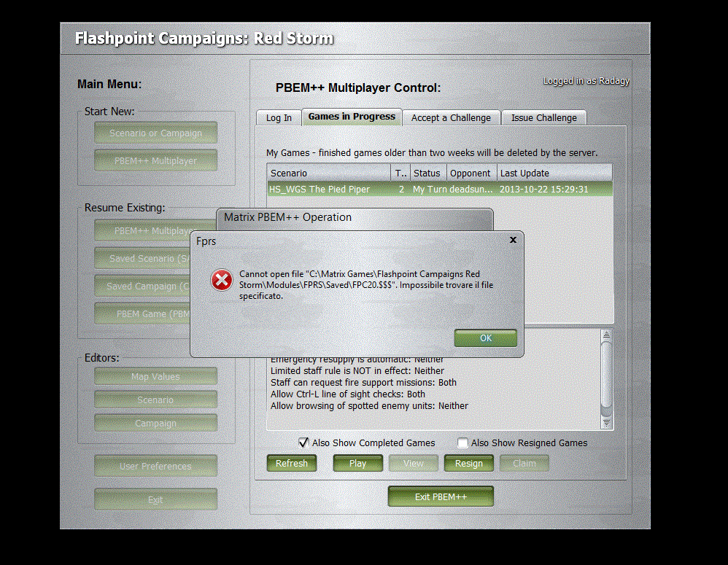Open the Map Values editor
This screenshot has width=728, height=565.
tap(155, 377)
